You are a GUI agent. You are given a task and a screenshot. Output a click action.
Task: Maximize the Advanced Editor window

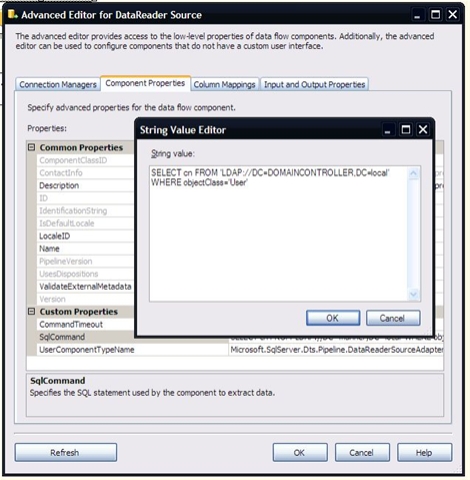coord(435,15)
